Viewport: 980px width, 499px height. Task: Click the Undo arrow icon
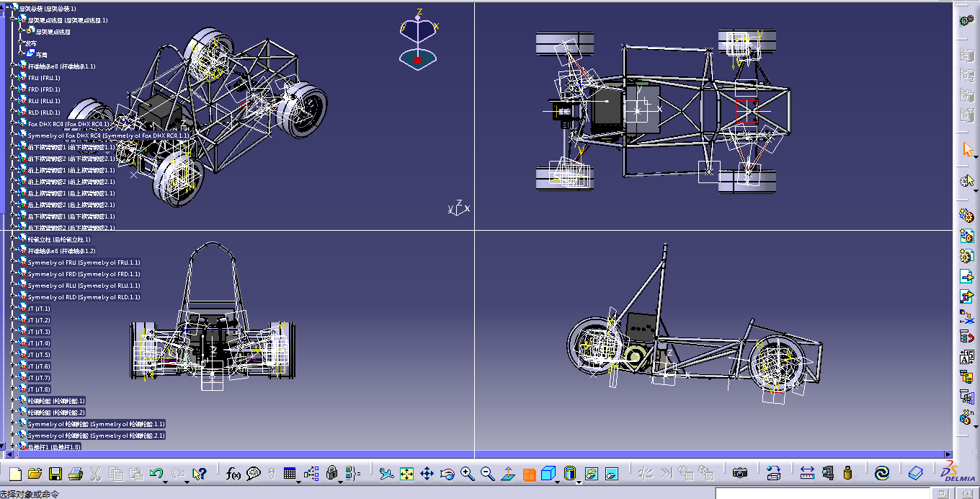tap(156, 472)
